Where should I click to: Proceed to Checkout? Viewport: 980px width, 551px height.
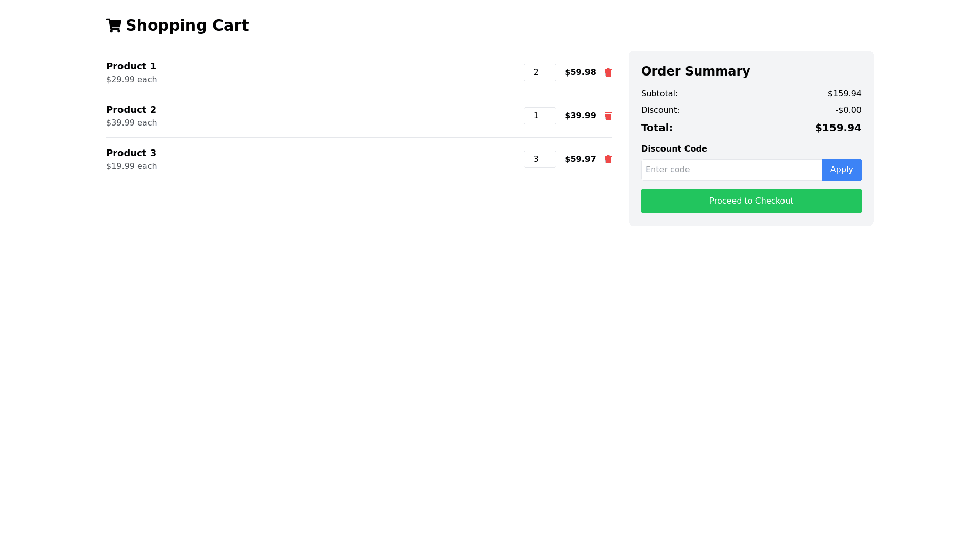[x=751, y=201]
